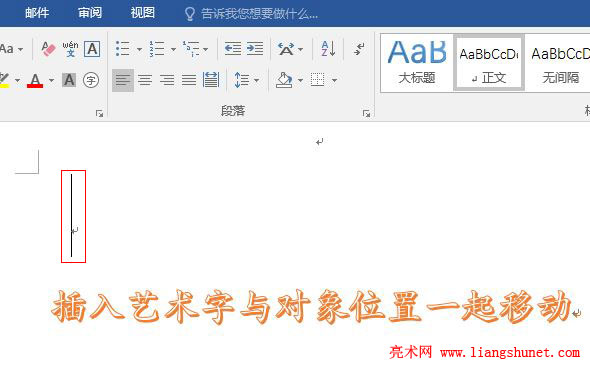This screenshot has height=367, width=590.
Task: Toggle Align Left
Action: point(123,80)
